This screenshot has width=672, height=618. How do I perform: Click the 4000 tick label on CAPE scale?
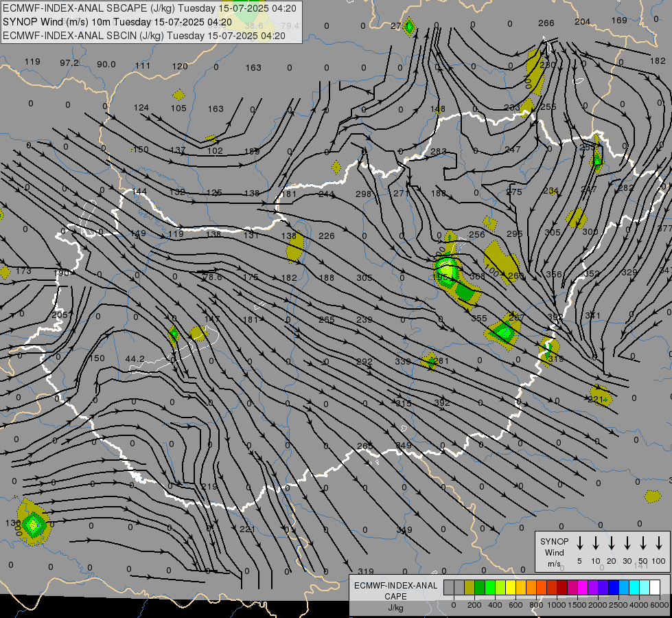click(638, 605)
